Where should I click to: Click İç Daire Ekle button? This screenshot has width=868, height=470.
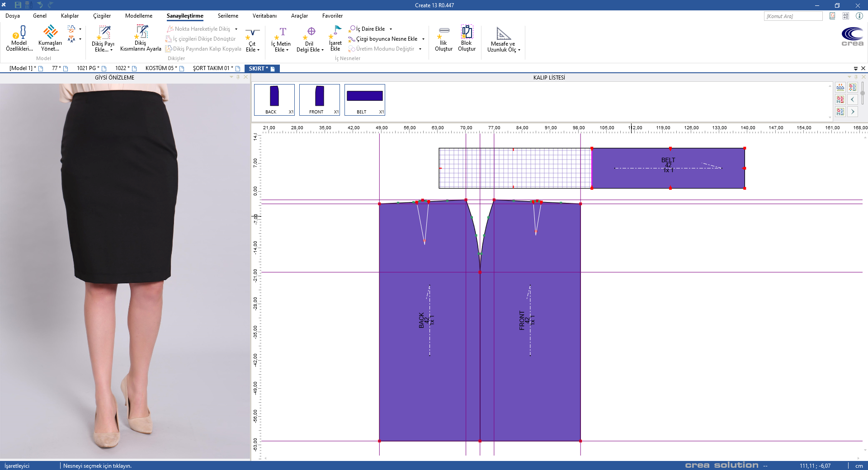pyautogui.click(x=368, y=29)
